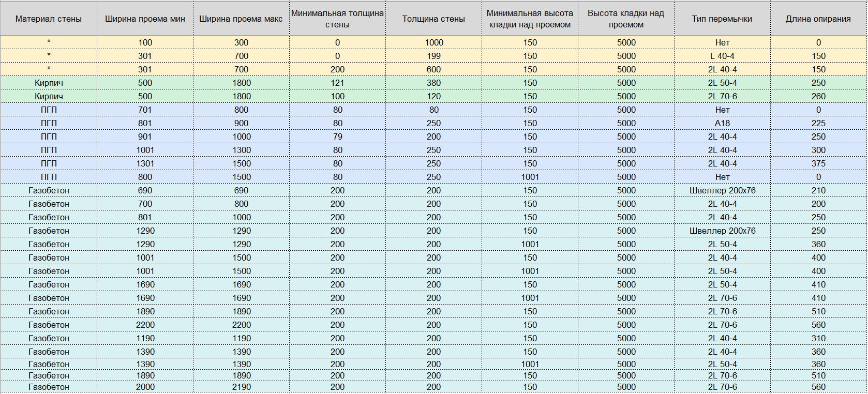Click the 'Ширина проема мин' cell '2200'
The height and width of the screenshot is (394, 868).
[x=145, y=325]
